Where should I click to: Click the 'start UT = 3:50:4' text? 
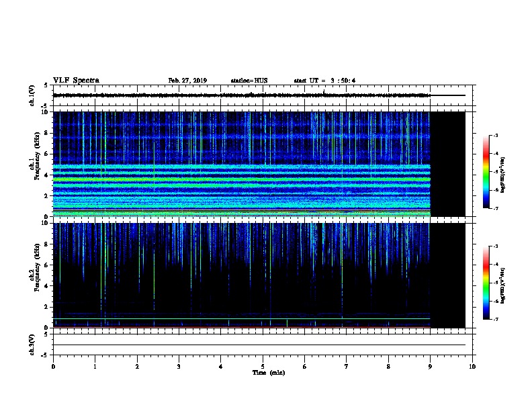[324, 81]
